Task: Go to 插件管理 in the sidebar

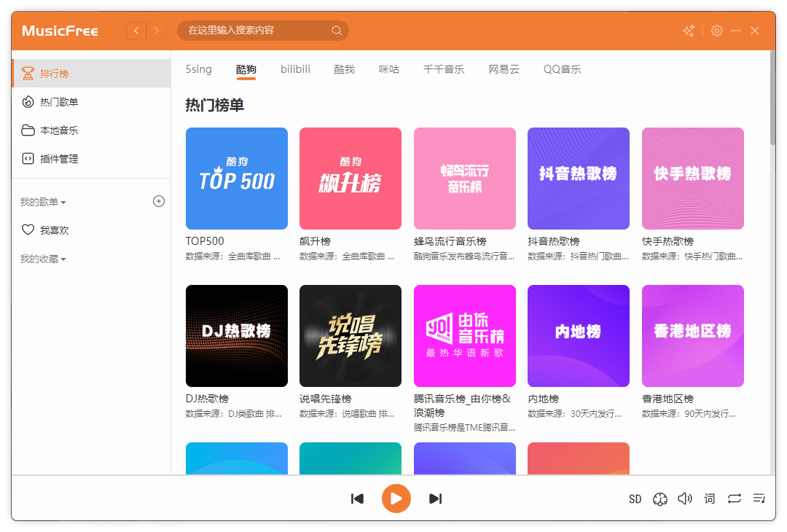Action: point(59,159)
